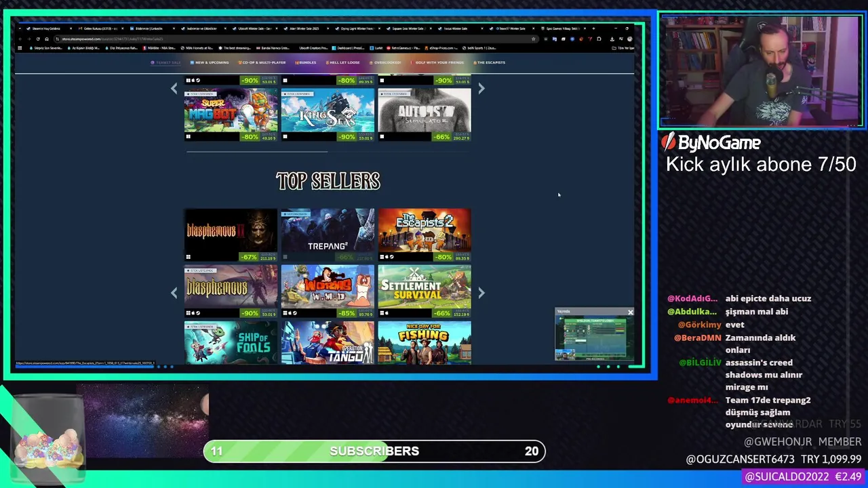
Task: Reload the page with the refresh icon
Action: 38,39
